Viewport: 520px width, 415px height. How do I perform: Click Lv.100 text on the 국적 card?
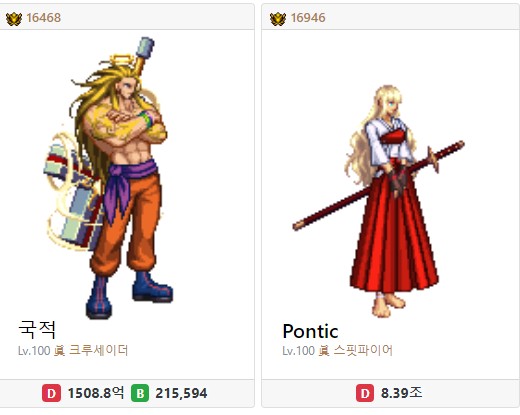point(34,351)
